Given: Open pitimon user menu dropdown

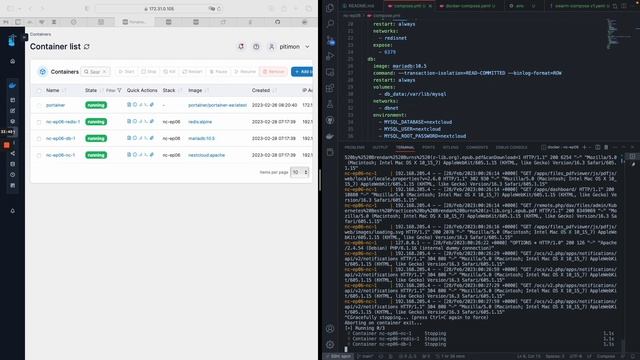Looking at the screenshot, I should tap(289, 47).
